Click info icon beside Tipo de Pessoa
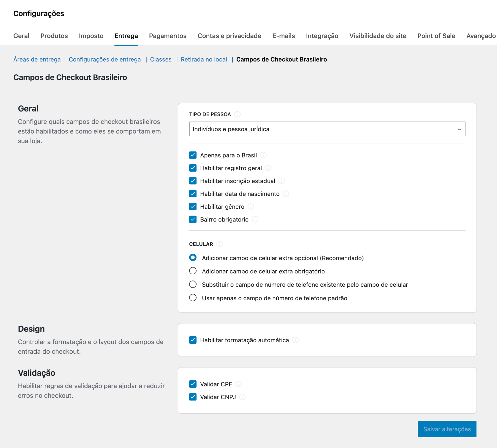Viewport: 497px width, 448px height. point(237,114)
